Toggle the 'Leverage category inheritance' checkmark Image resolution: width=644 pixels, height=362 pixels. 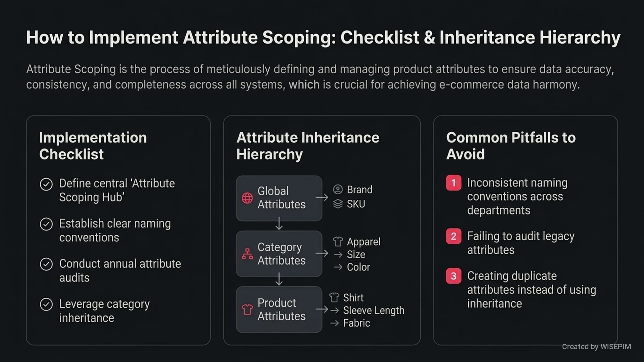[46, 304]
